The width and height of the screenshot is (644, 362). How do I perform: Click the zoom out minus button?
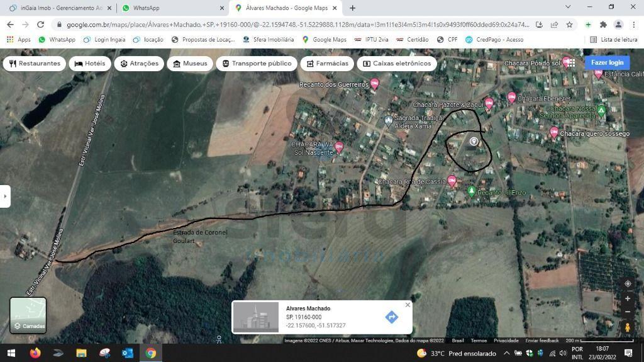pyautogui.click(x=628, y=312)
